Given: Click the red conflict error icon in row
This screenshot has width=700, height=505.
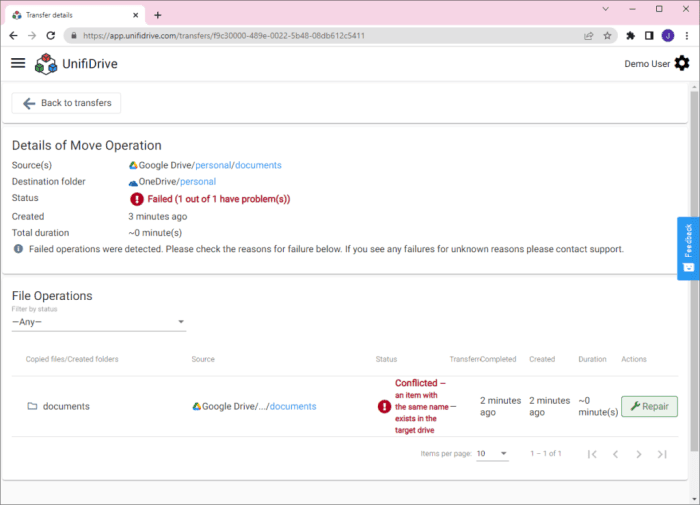Looking at the screenshot, I should coord(384,407).
